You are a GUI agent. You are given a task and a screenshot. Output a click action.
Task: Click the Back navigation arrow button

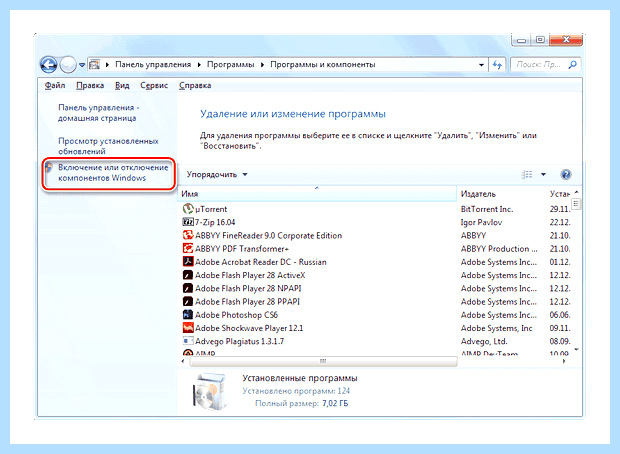[x=49, y=64]
